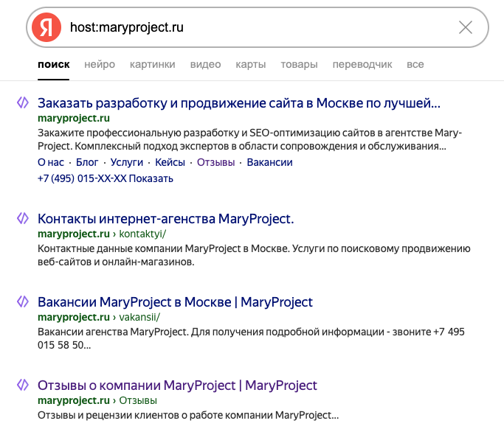The image size is (504, 443).
Task: Select the видео tab
Action: coord(205,64)
